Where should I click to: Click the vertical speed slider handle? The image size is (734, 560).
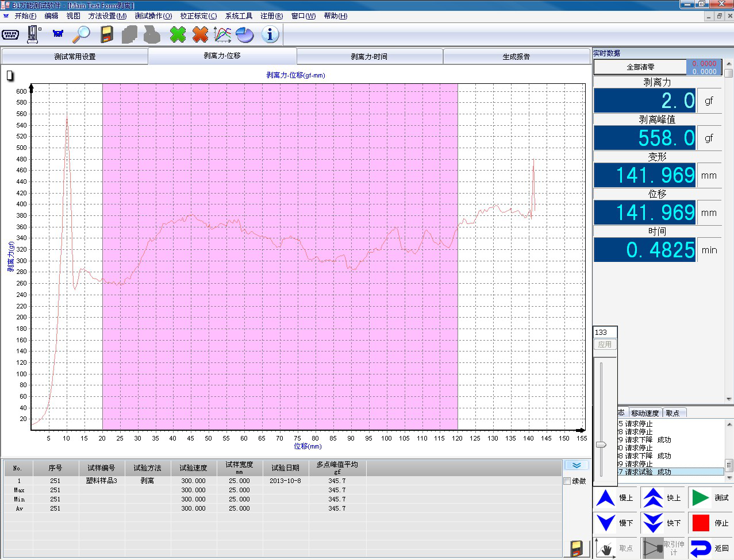(601, 445)
